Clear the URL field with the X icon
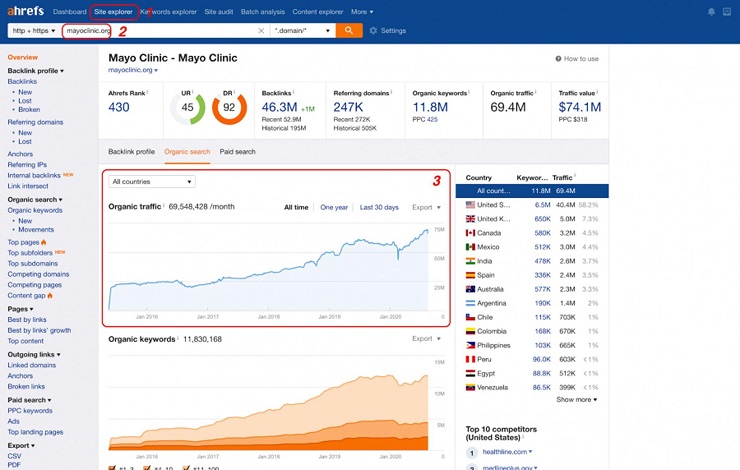 point(261,31)
